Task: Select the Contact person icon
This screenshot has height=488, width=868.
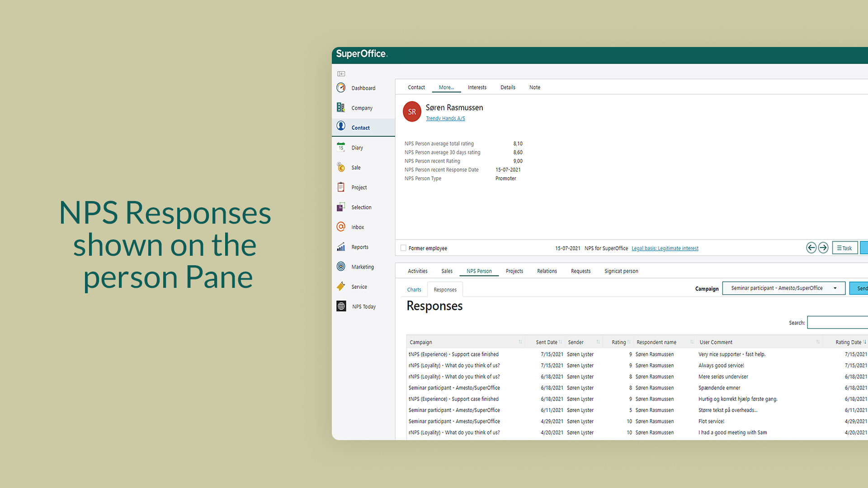Action: click(x=341, y=126)
